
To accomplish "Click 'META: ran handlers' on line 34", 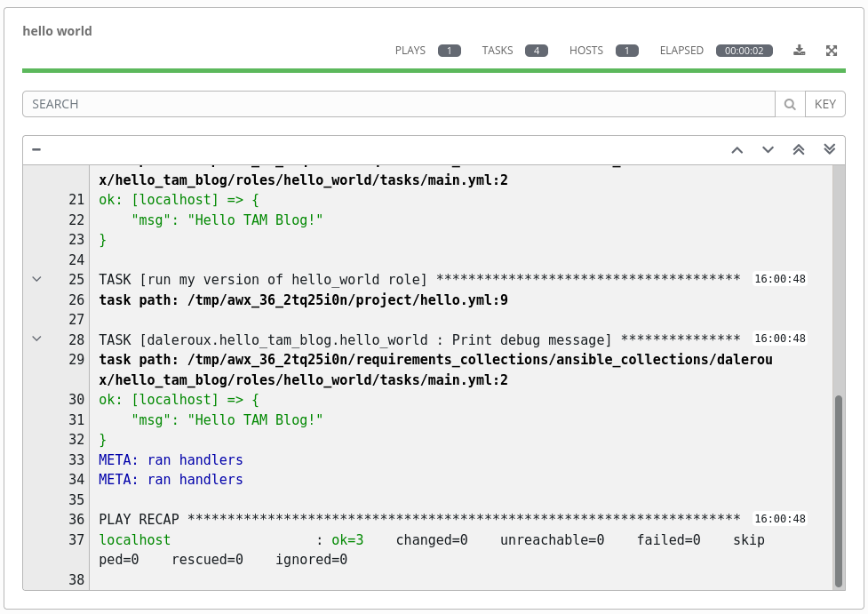I will click(x=171, y=480).
